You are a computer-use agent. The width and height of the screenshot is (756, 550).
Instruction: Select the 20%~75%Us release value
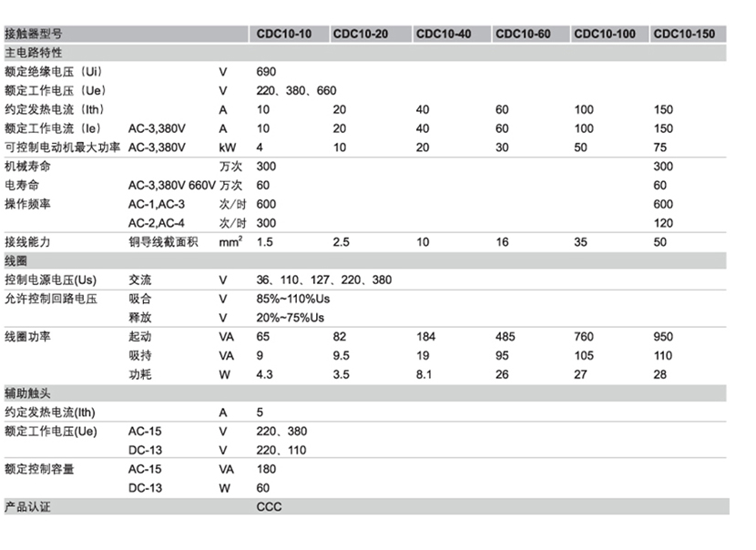coord(290,318)
